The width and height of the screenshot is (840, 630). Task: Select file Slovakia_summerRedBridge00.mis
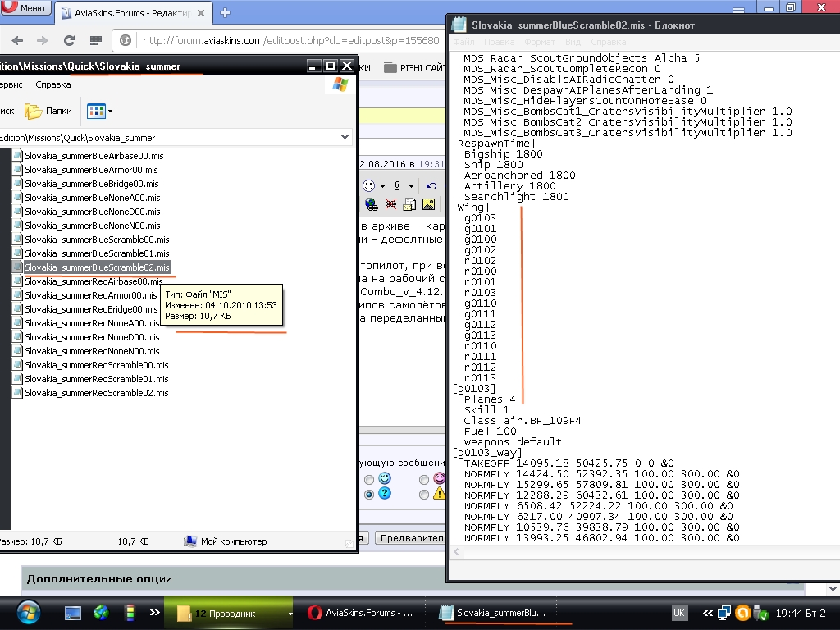click(x=90, y=309)
